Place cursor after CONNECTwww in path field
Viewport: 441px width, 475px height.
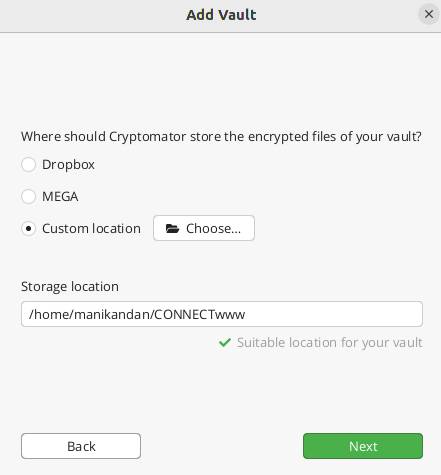pos(246,314)
